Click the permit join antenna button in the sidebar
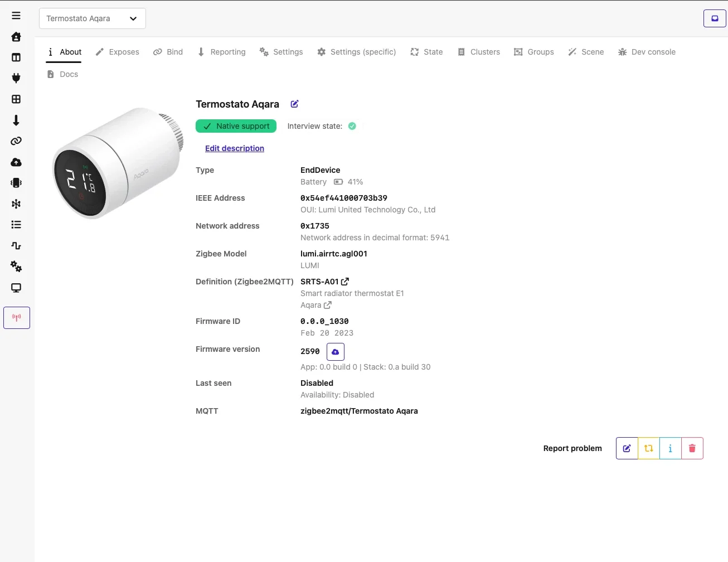Viewport: 728px width, 562px height. [x=17, y=318]
